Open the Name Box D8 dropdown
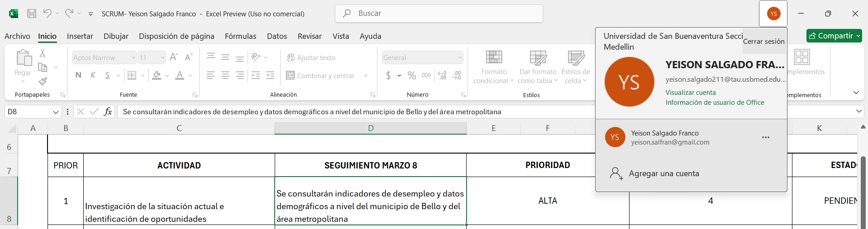868x229 pixels. (x=56, y=112)
